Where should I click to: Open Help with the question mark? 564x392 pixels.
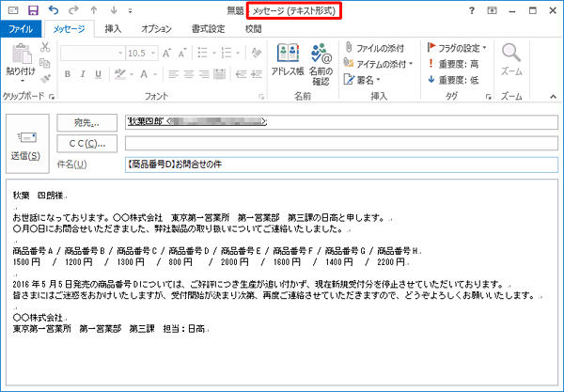472,10
